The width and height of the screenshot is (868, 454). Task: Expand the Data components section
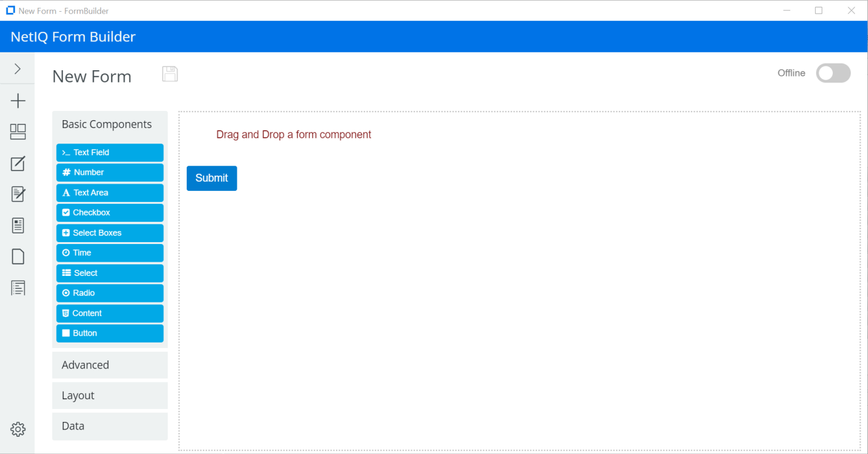point(110,426)
